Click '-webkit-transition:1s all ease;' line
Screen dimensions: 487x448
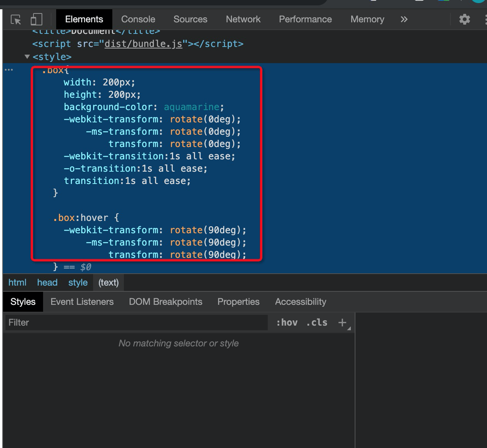[x=150, y=156]
